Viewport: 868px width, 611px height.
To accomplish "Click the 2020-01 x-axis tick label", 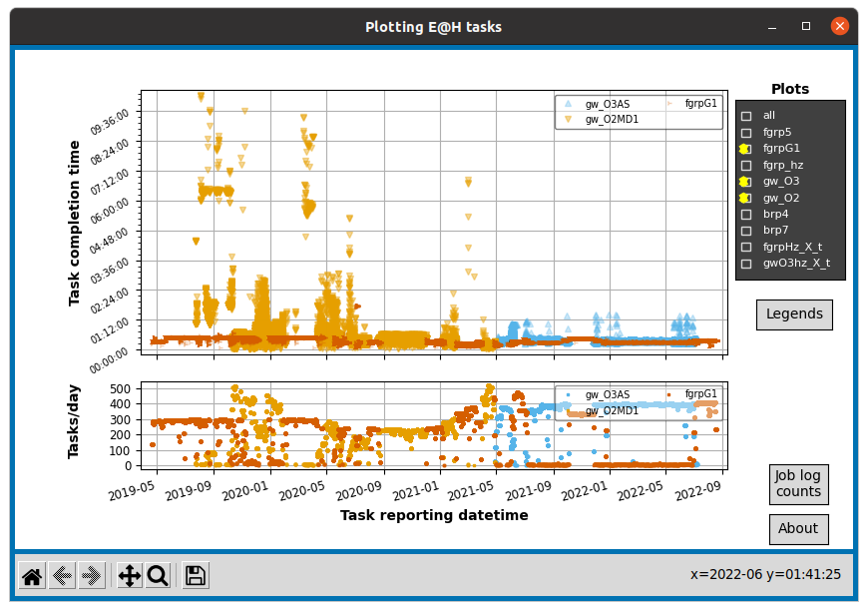I will [245, 491].
